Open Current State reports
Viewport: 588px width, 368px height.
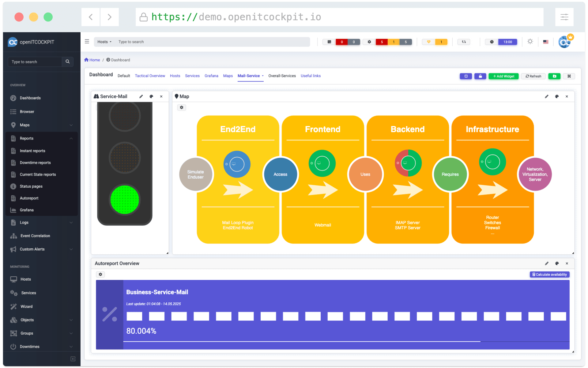pyautogui.click(x=41, y=174)
